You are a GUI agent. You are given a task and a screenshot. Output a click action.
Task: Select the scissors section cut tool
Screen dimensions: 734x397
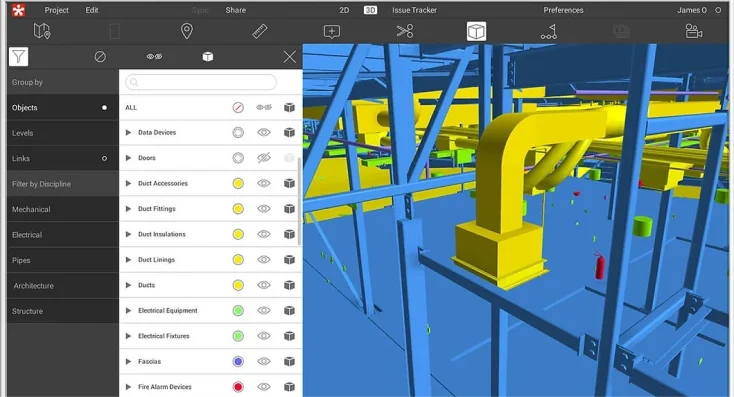[x=404, y=31]
